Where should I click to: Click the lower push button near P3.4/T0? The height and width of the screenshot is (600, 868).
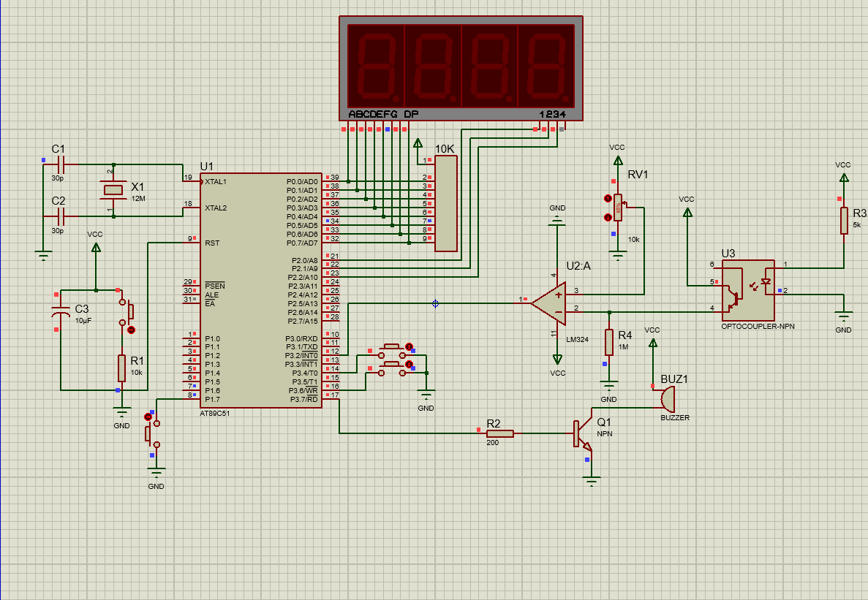pos(392,369)
